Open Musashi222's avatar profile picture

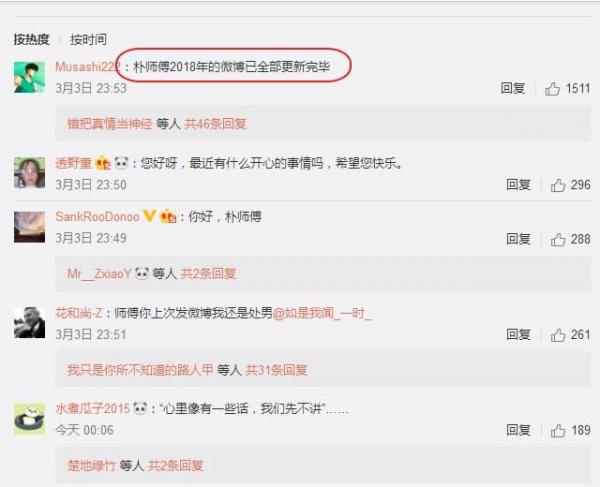[x=29, y=77]
